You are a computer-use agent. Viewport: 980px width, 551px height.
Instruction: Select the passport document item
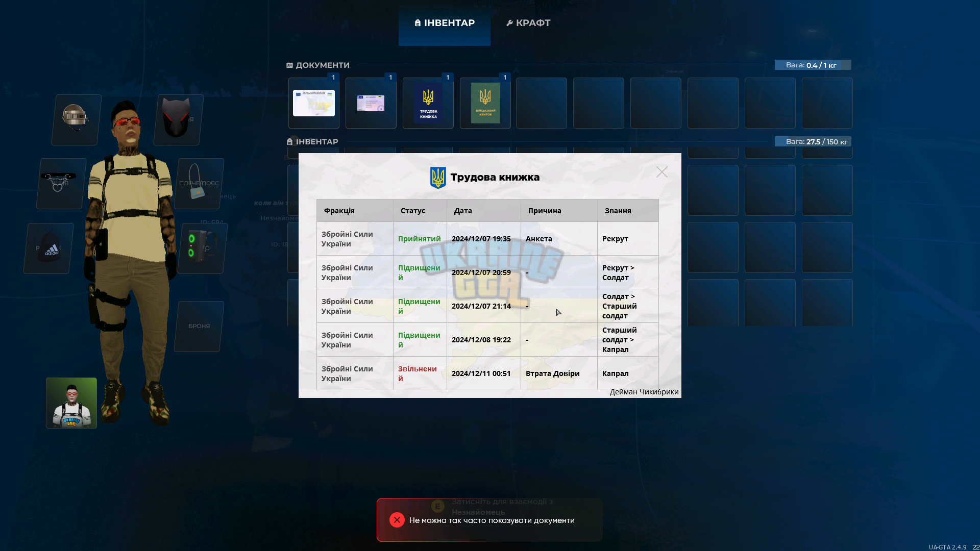tap(314, 103)
